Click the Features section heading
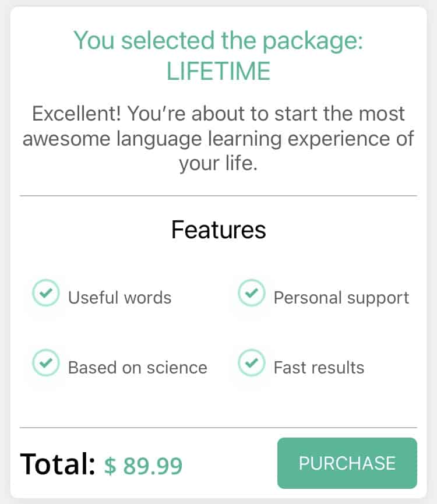The width and height of the screenshot is (437, 504). tap(218, 230)
